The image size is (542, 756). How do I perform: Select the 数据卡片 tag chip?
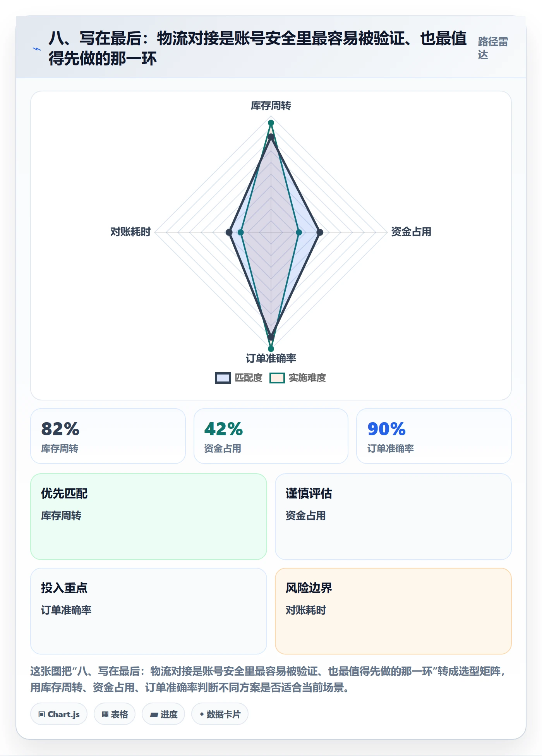click(220, 714)
